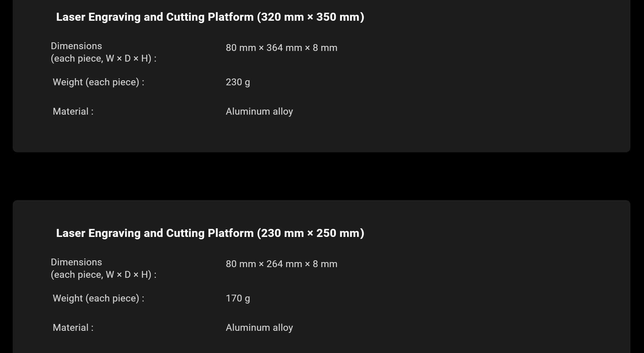Viewport: 644px width, 353px height.
Task: Click the 320 mm × 350 mm platform heading
Action: pyautogui.click(x=210, y=17)
